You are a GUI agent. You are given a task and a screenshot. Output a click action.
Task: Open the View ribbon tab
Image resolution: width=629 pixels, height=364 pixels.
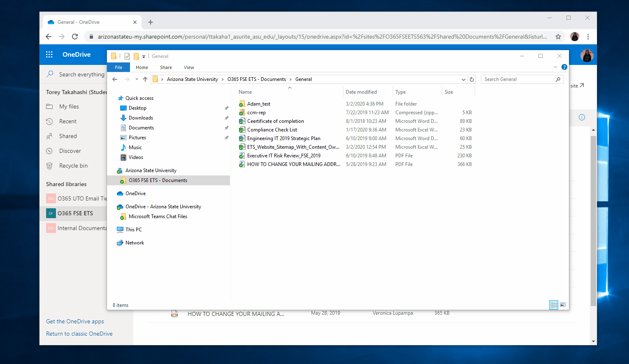(189, 67)
